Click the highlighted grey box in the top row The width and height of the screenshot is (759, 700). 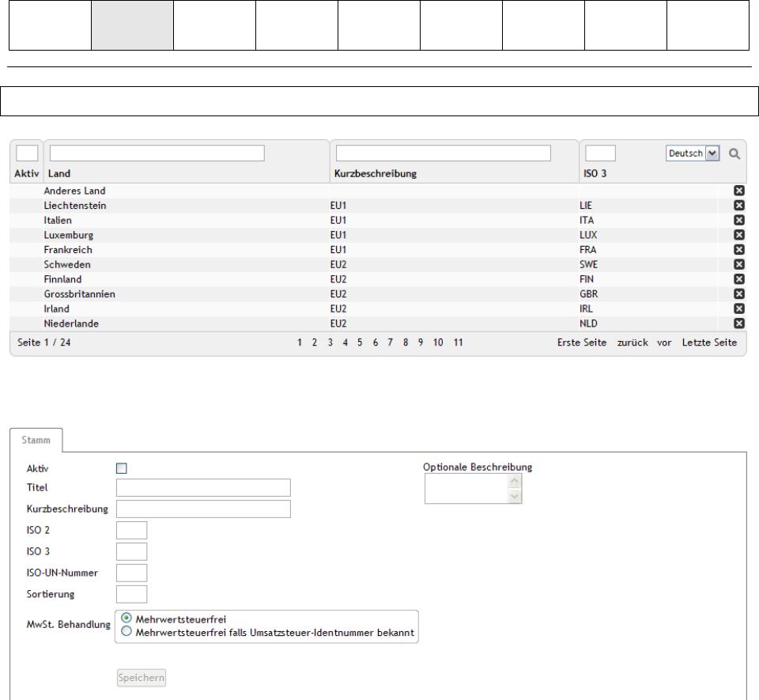coord(133,25)
